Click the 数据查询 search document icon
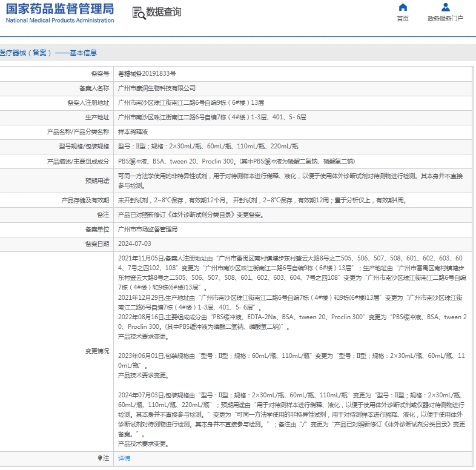 [139, 13]
